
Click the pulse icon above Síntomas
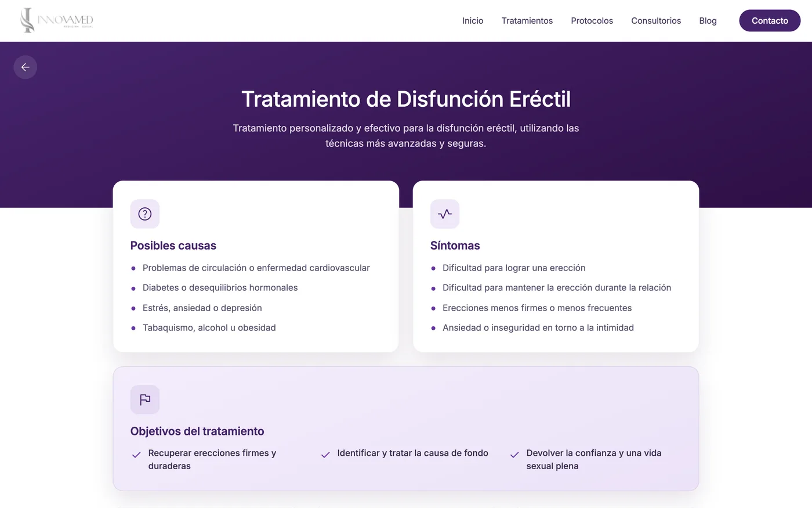click(445, 214)
